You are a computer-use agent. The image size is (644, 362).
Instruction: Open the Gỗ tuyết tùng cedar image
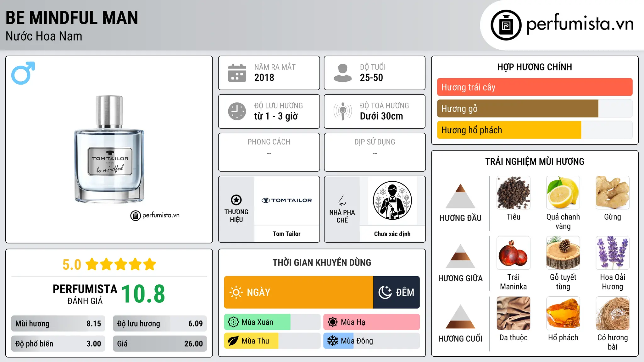click(x=563, y=253)
